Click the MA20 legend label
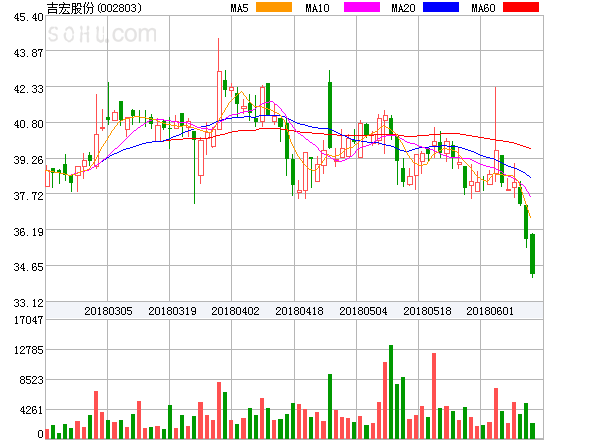Screen dimensions: 600x440 (403, 8)
